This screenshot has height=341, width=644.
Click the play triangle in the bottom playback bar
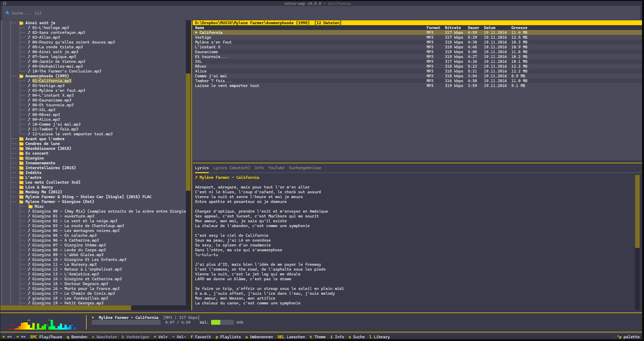coord(93,317)
